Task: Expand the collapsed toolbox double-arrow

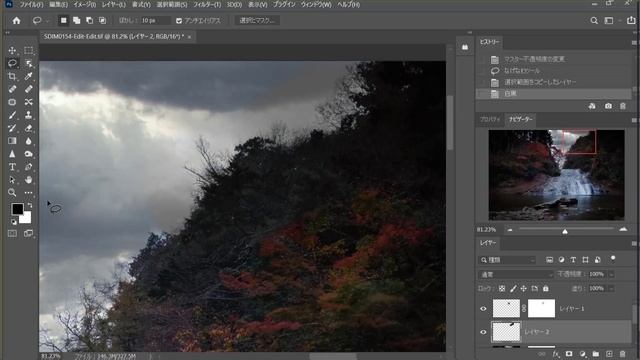Action: tap(7, 32)
